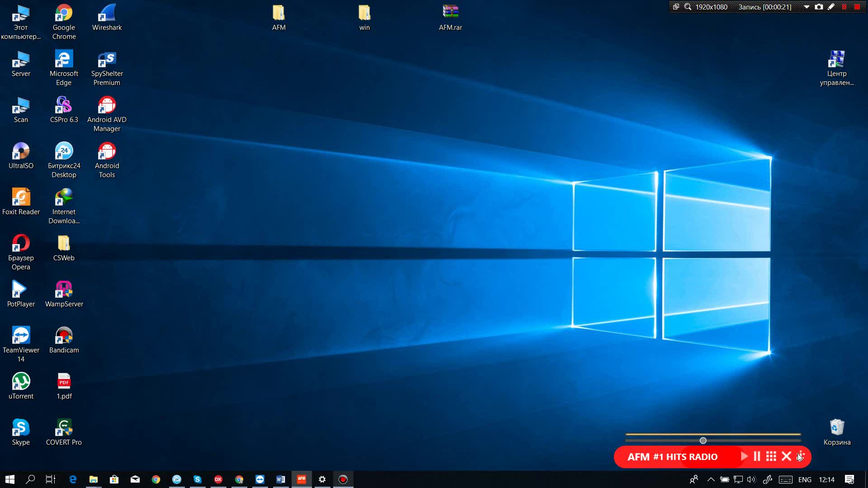Show hidden system tray icons
Viewport: 868px width, 488px height.
tap(711, 479)
